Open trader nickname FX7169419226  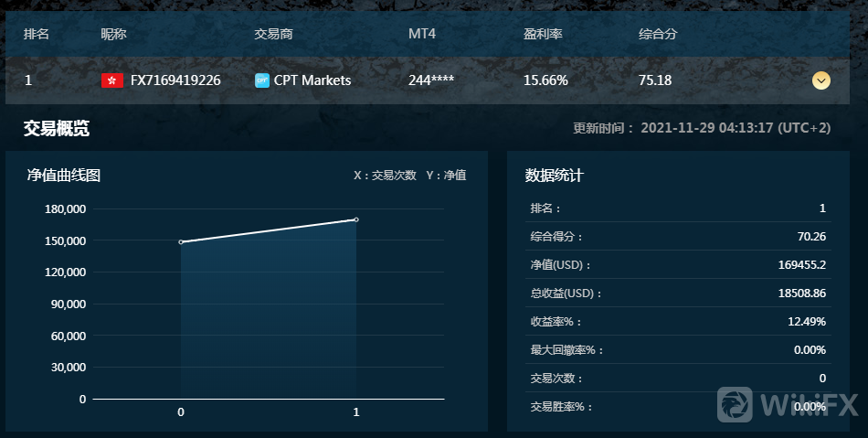point(175,80)
